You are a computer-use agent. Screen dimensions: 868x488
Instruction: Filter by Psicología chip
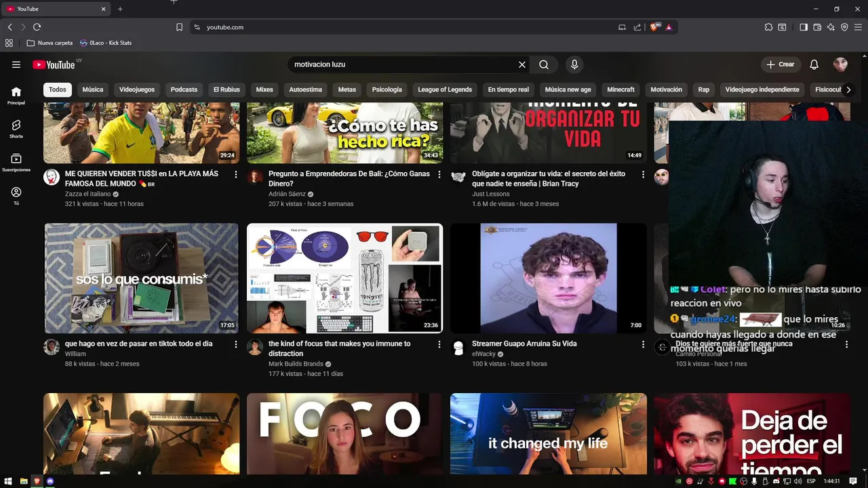[387, 89]
